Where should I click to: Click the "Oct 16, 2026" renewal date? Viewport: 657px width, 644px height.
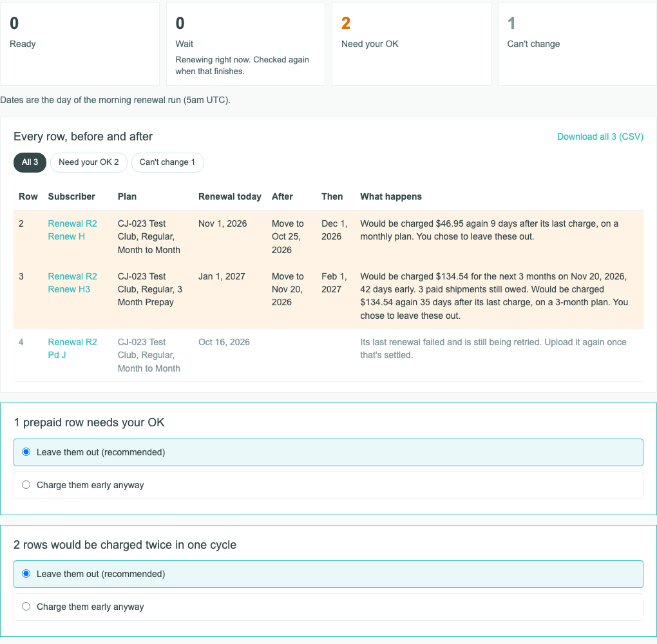coord(224,343)
